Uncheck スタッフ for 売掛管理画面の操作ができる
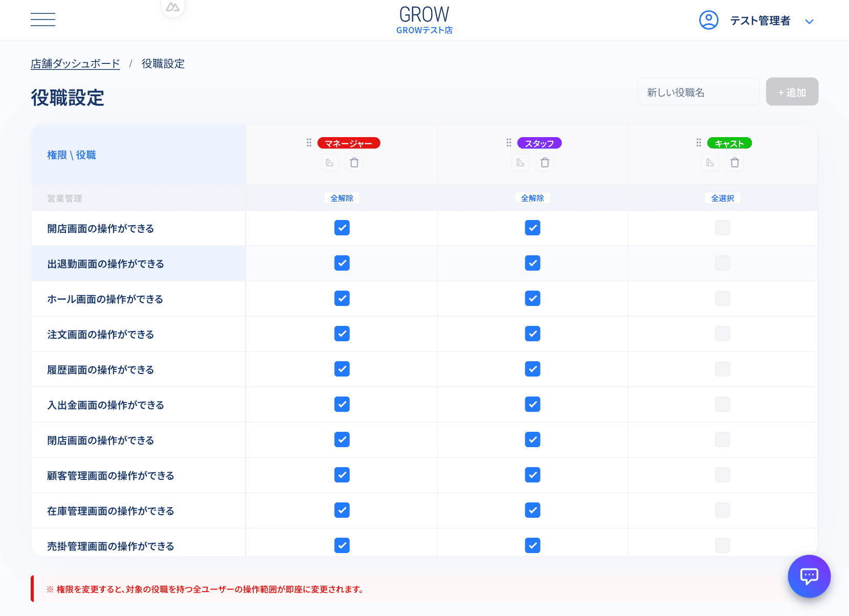The width and height of the screenshot is (849, 616). [532, 545]
